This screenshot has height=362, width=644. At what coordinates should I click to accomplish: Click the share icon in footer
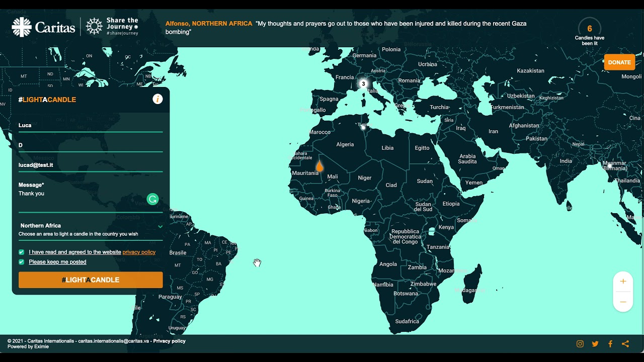pos(625,344)
